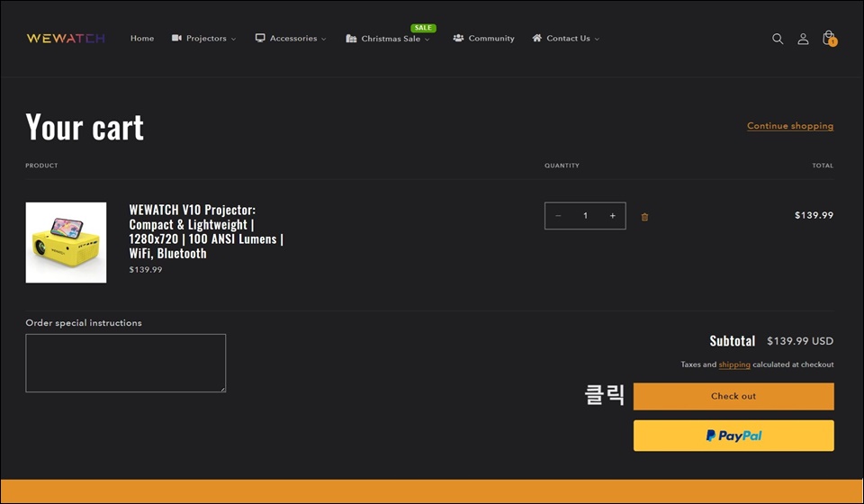View the yellow projector product thumbnail
The height and width of the screenshot is (504, 864).
click(66, 242)
